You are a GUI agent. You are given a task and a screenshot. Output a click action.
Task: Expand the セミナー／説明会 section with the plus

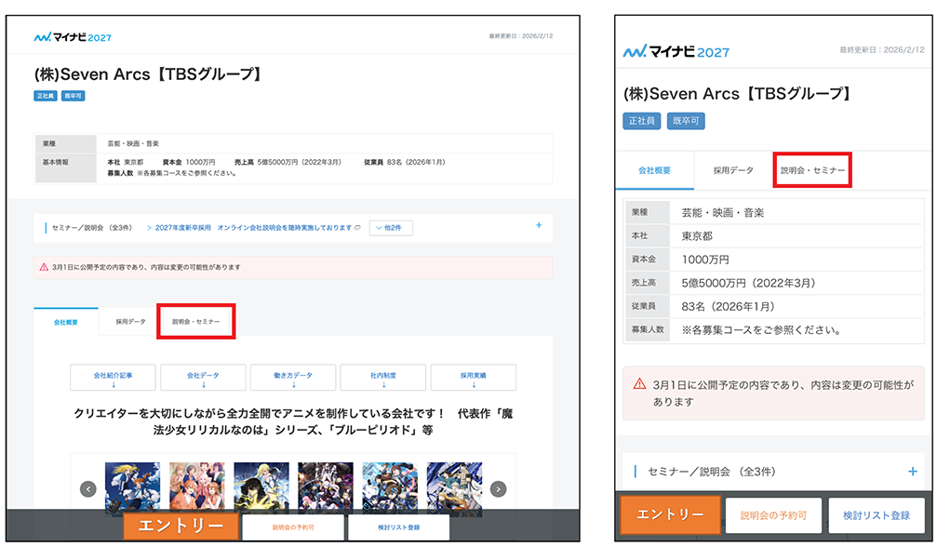538,226
